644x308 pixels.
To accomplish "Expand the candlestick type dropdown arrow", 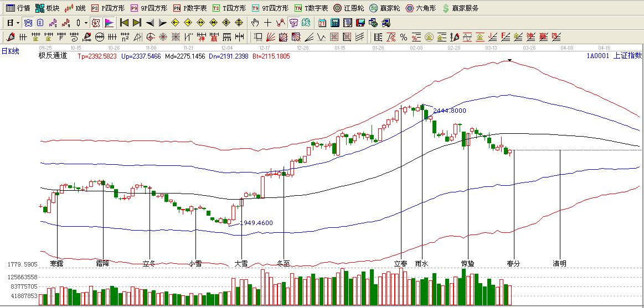I will [85, 23].
